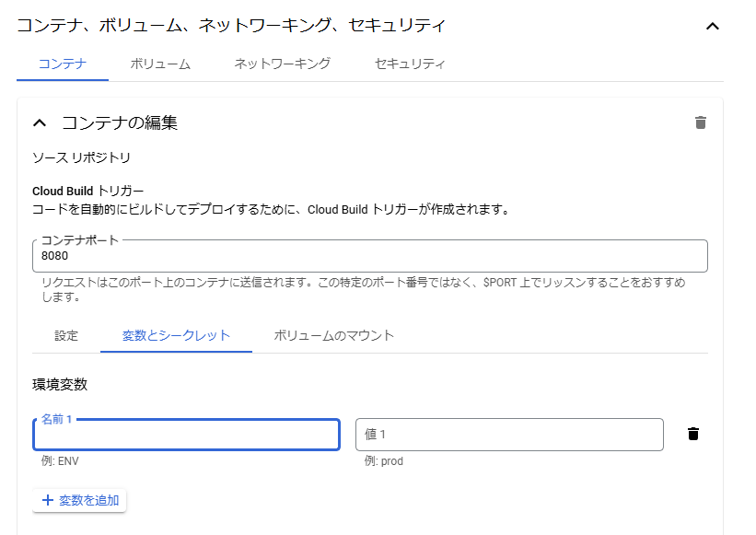Click the 名前 1 input field

pos(186,434)
